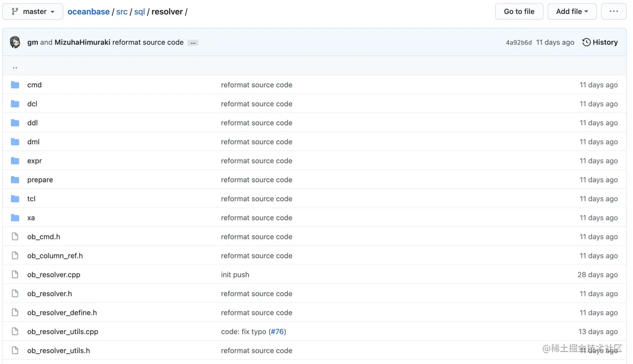Go to the sql breadcrumb directory
The image size is (633, 364).
(x=140, y=11)
